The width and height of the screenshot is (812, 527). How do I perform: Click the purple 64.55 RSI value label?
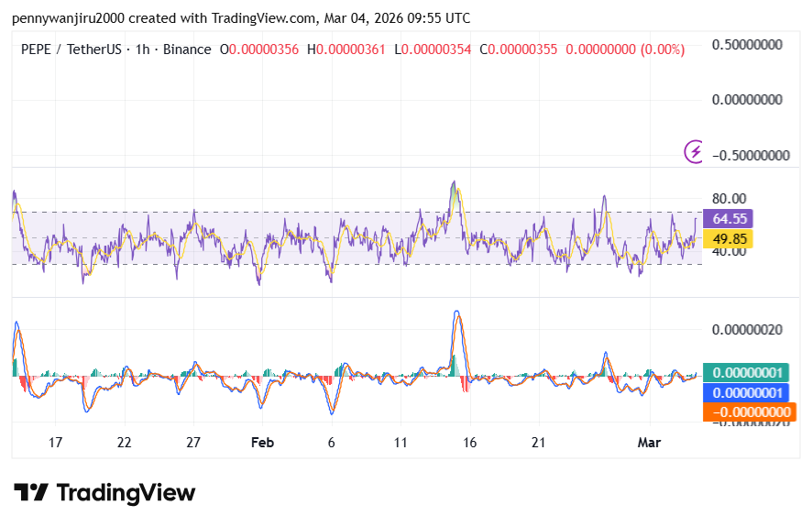coord(730,219)
